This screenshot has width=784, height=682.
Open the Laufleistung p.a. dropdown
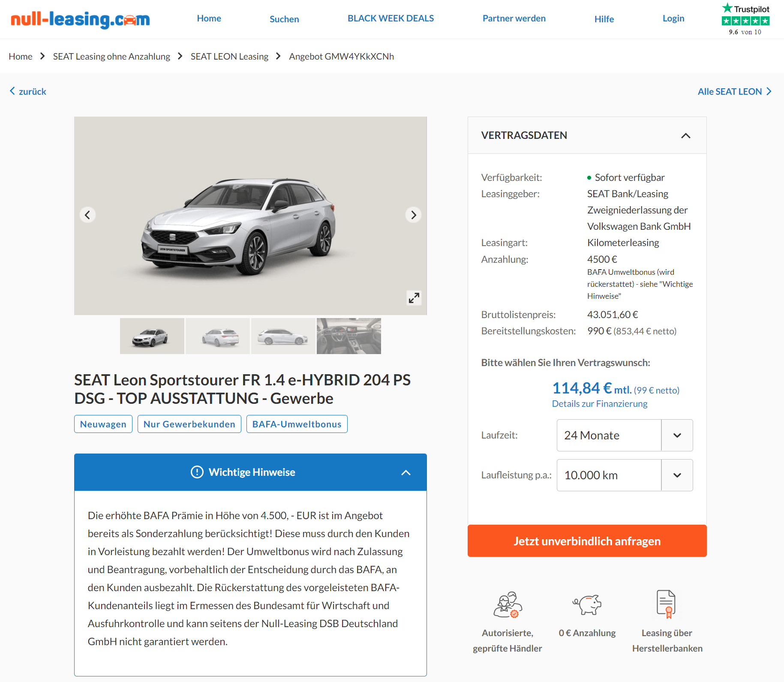click(625, 475)
